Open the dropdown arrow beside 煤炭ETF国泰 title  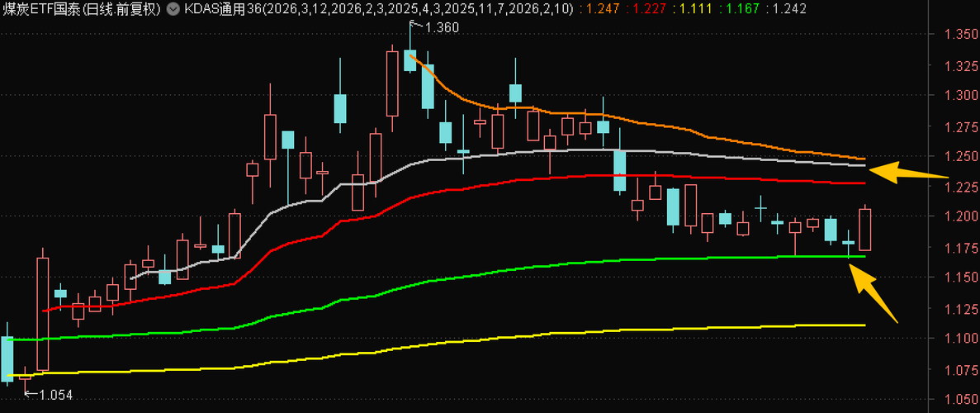(173, 9)
